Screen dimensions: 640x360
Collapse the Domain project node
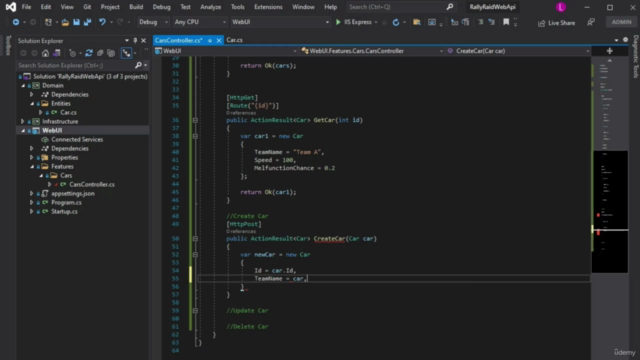pyautogui.click(x=23, y=86)
